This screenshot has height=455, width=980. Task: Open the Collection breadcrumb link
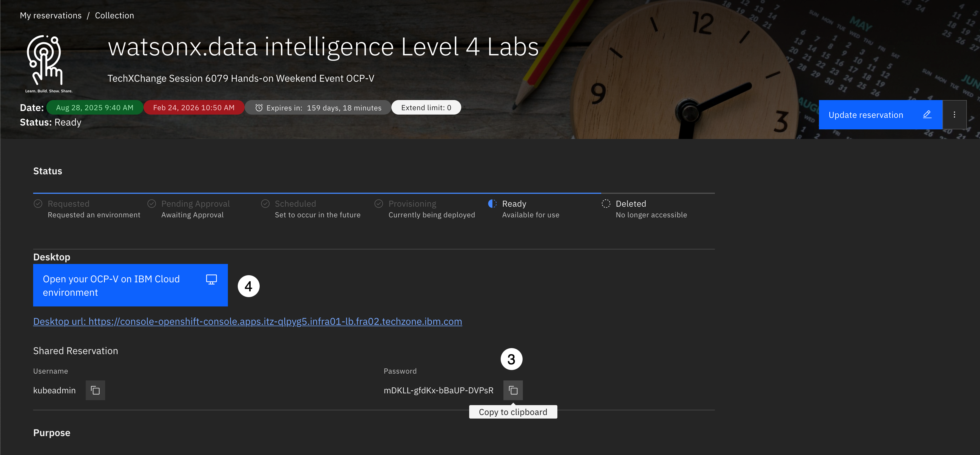114,16
